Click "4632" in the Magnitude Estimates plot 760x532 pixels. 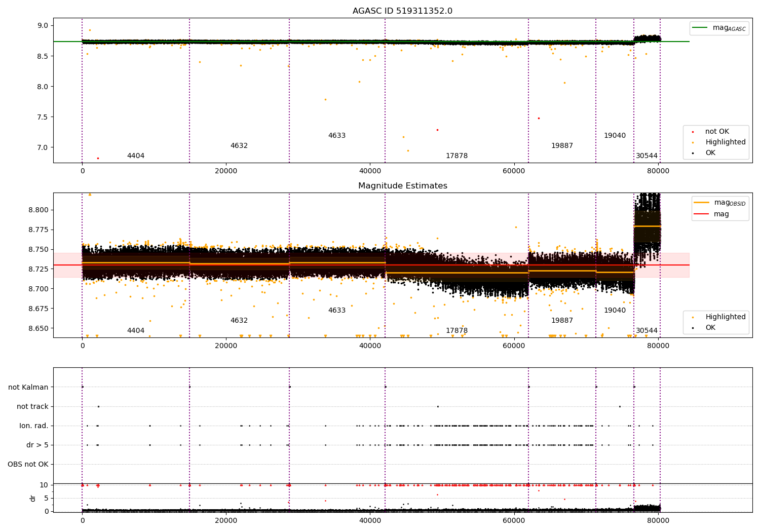tap(239, 321)
